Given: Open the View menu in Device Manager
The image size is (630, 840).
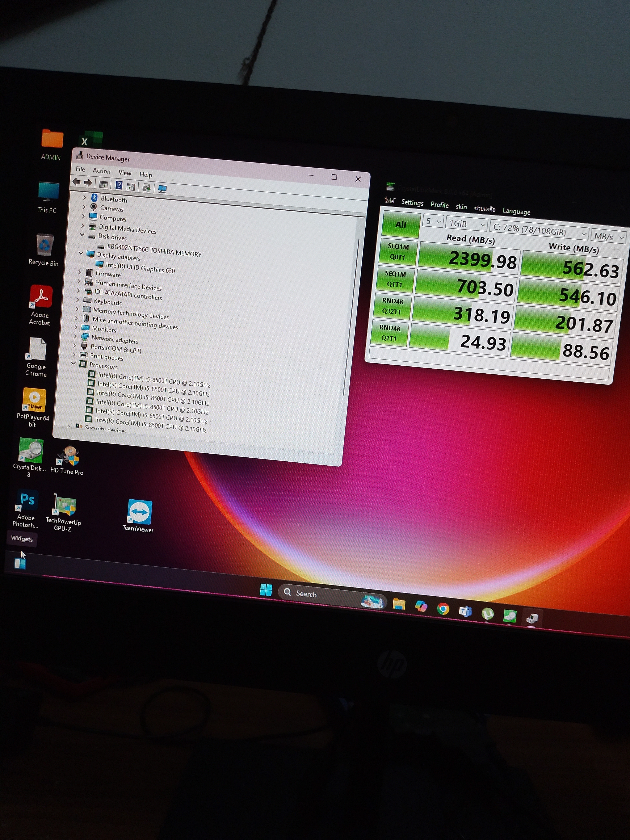Looking at the screenshot, I should pos(125,173).
